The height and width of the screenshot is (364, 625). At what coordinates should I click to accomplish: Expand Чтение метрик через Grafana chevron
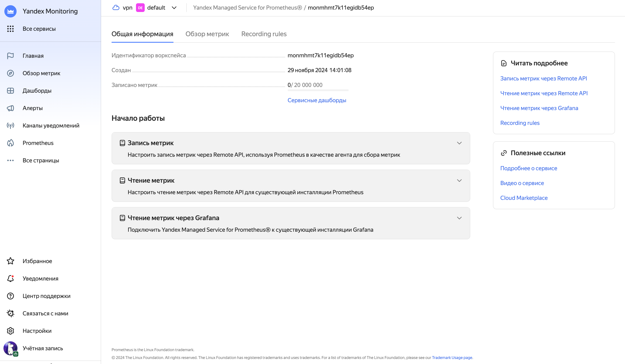tap(459, 218)
